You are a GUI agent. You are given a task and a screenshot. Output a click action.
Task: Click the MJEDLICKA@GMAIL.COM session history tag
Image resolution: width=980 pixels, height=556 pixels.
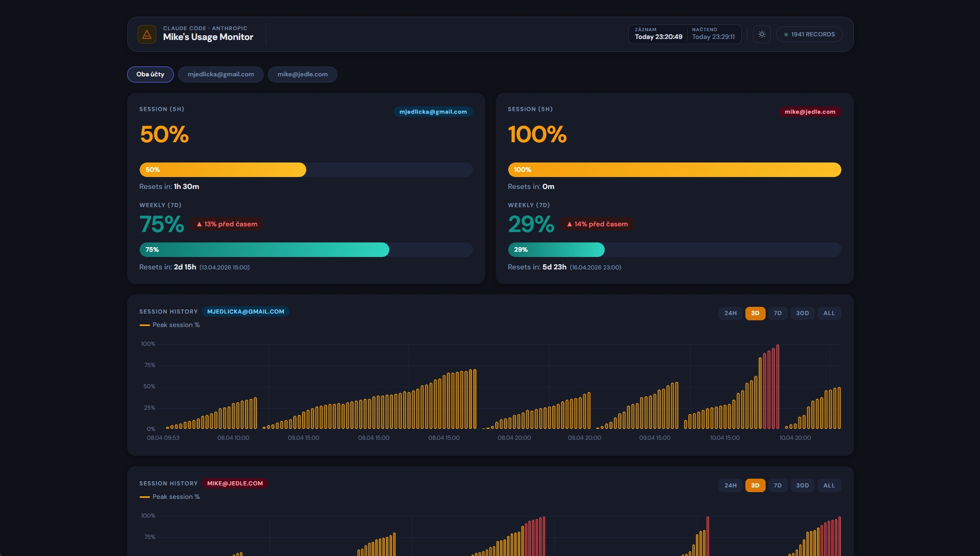246,311
